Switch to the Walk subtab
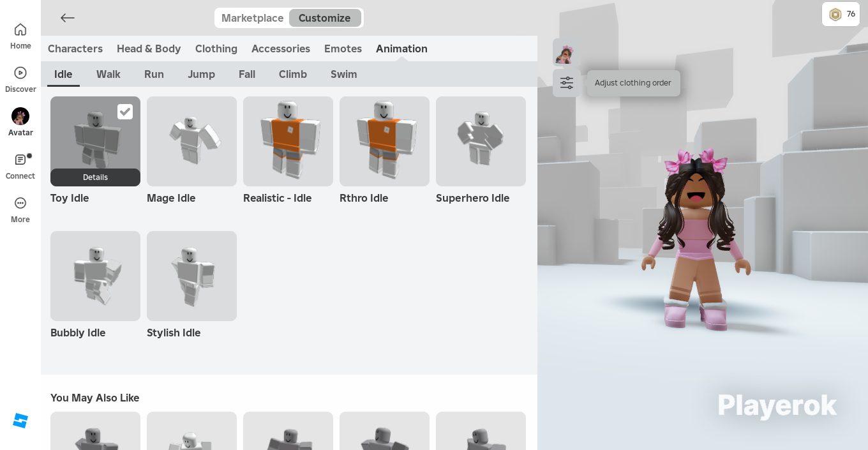The image size is (868, 450). [x=108, y=74]
